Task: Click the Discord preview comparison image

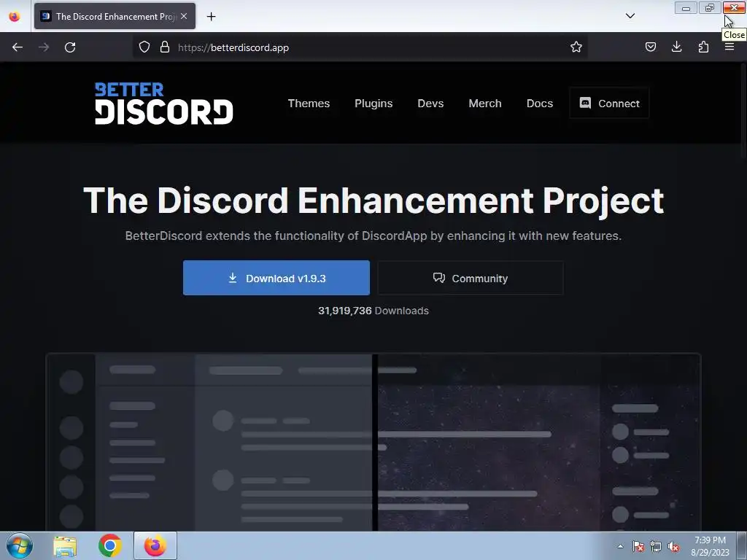Action: (373, 442)
